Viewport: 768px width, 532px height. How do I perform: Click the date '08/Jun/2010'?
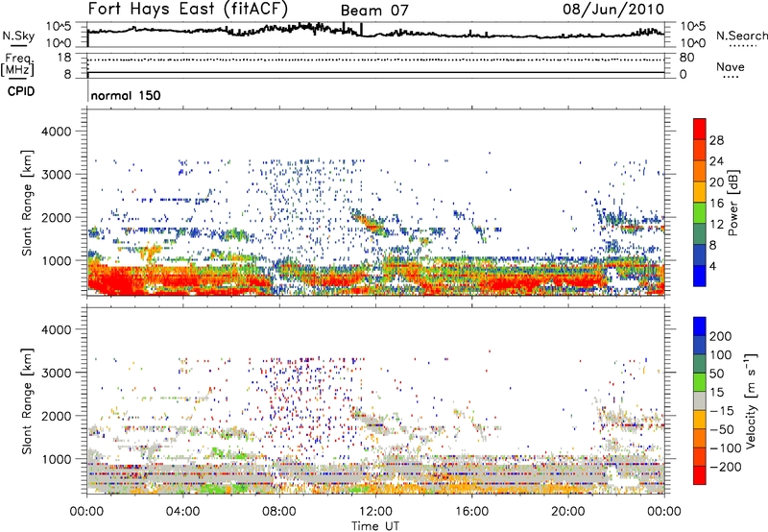tap(613, 10)
